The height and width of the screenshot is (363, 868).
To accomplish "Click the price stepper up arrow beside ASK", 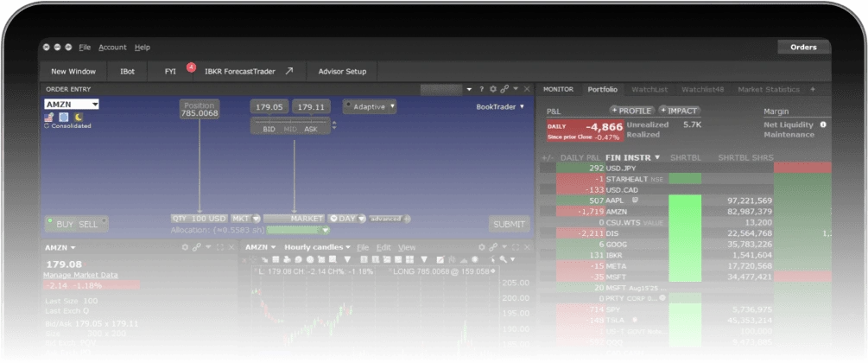I will [333, 124].
